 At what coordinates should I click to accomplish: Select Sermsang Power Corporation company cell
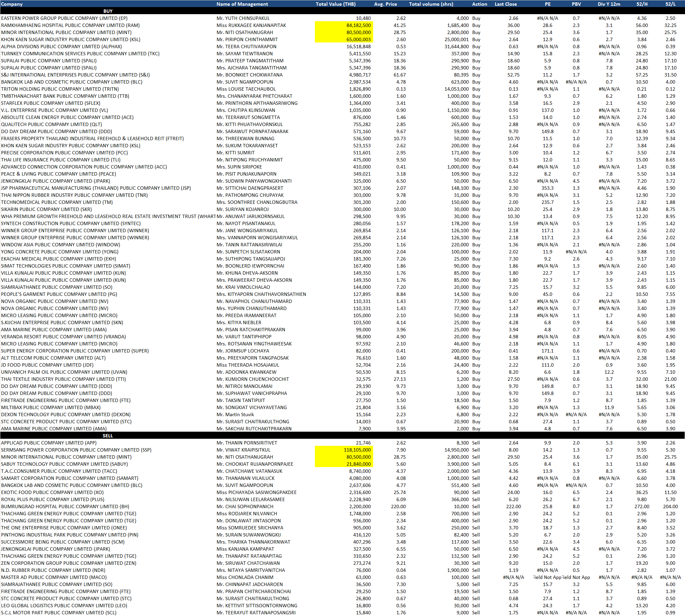click(x=76, y=450)
